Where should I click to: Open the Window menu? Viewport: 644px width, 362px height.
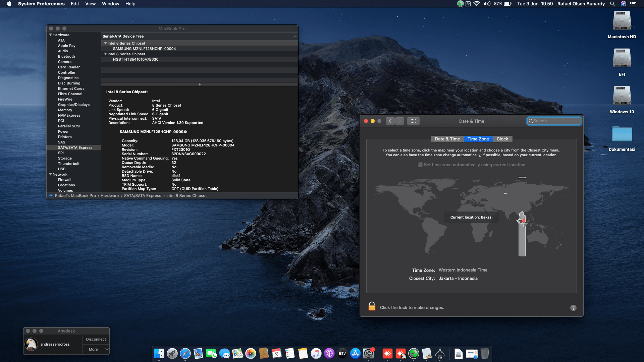point(110,4)
